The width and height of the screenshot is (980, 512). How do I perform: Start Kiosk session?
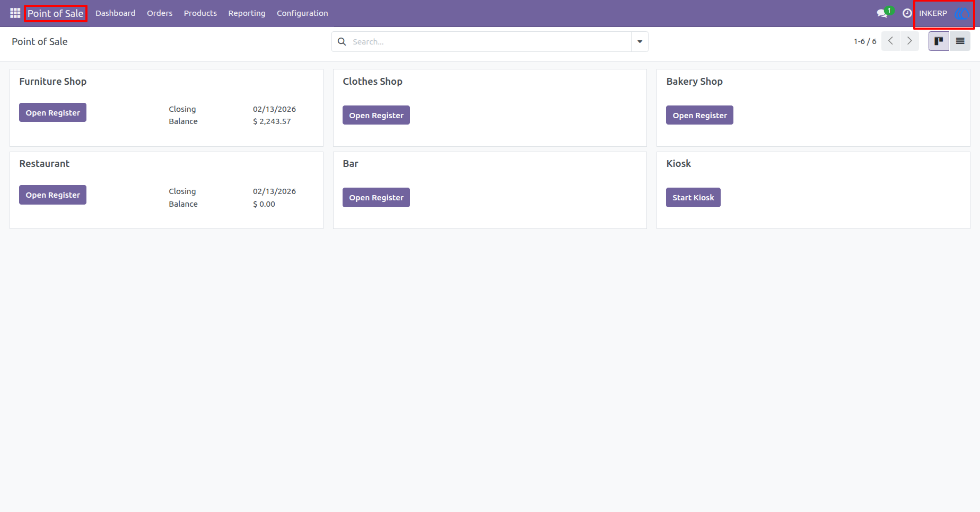point(693,197)
